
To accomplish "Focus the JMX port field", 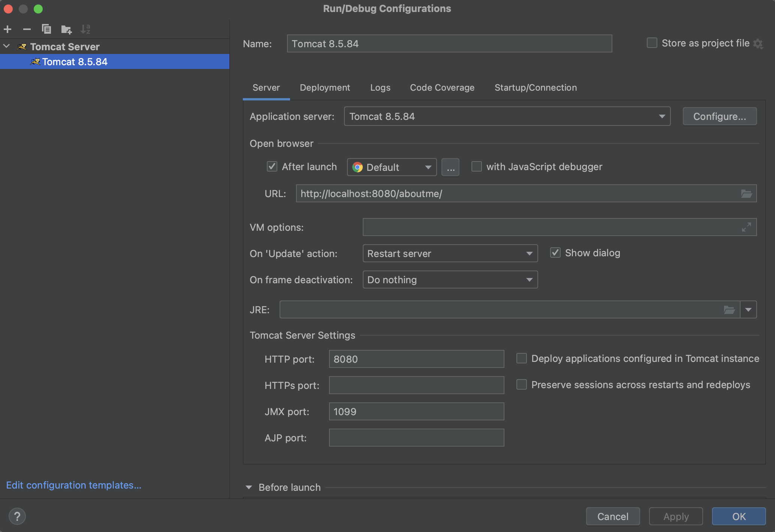I will [416, 412].
